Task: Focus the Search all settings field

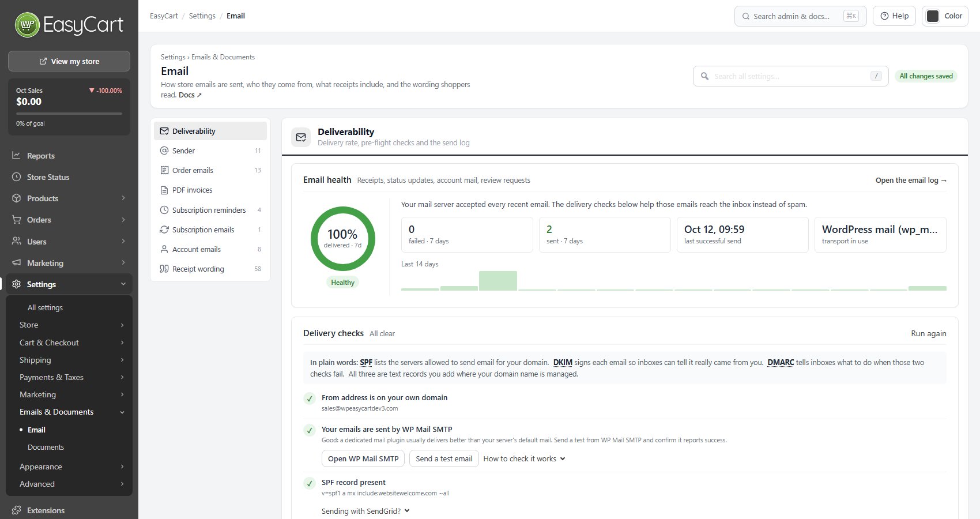Action: (790, 76)
